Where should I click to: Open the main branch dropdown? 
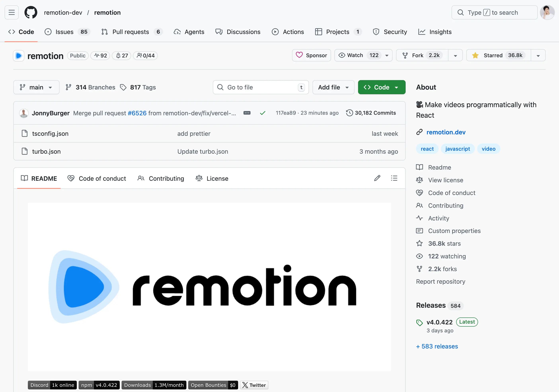coord(36,87)
